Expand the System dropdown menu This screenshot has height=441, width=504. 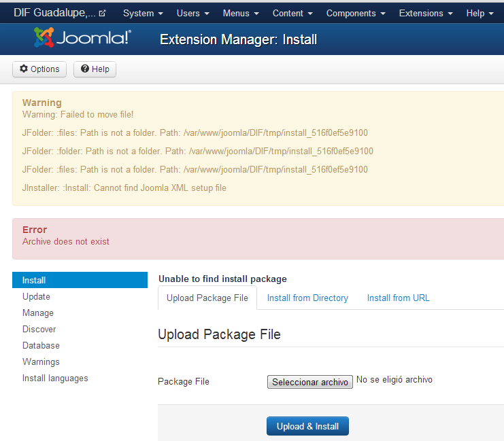coord(143,13)
